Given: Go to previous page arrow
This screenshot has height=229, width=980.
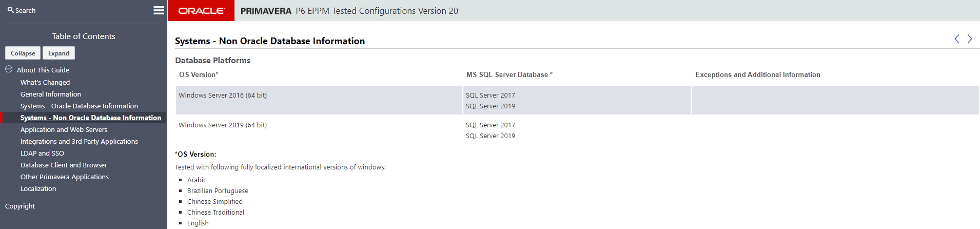Looking at the screenshot, I should 957,39.
